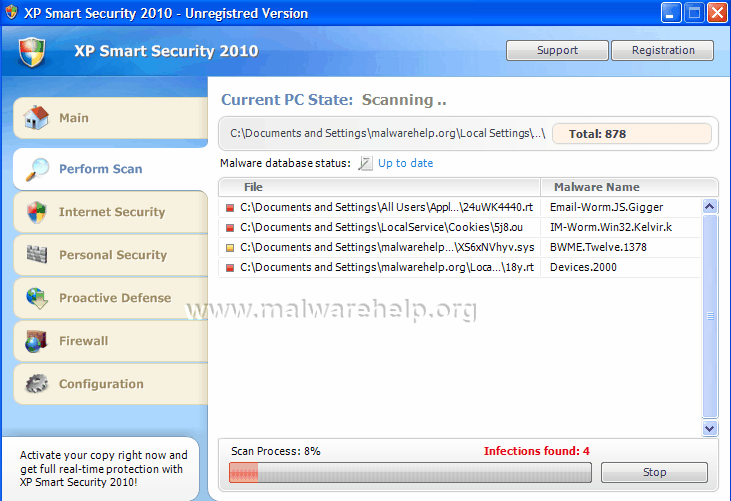Viewport: 731px width, 501px height.
Task: Stop the running scan
Action: pos(654,472)
